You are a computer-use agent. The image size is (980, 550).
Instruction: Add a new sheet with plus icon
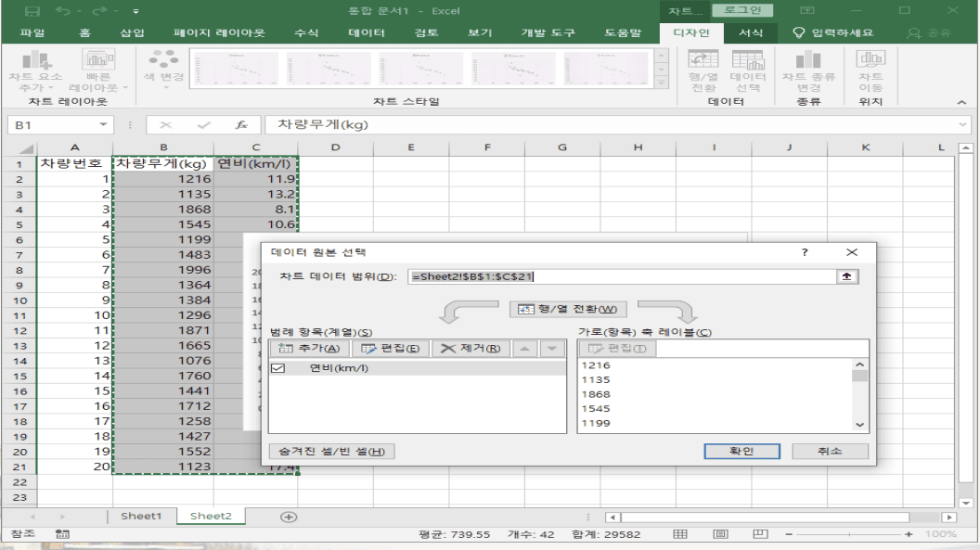(x=289, y=517)
